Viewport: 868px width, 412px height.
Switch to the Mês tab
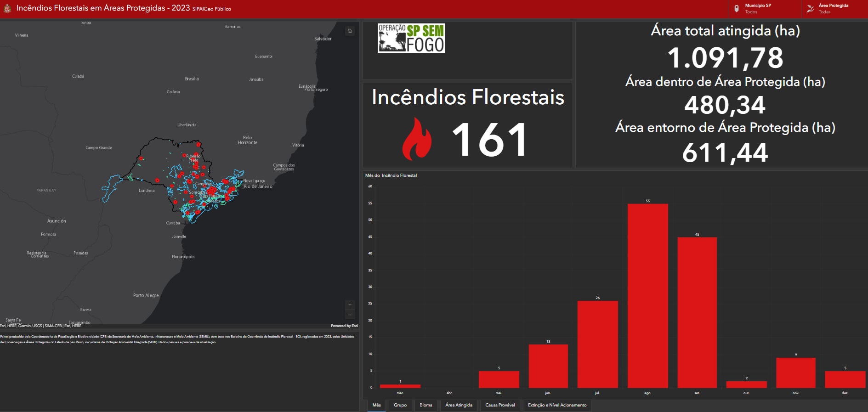pyautogui.click(x=377, y=405)
